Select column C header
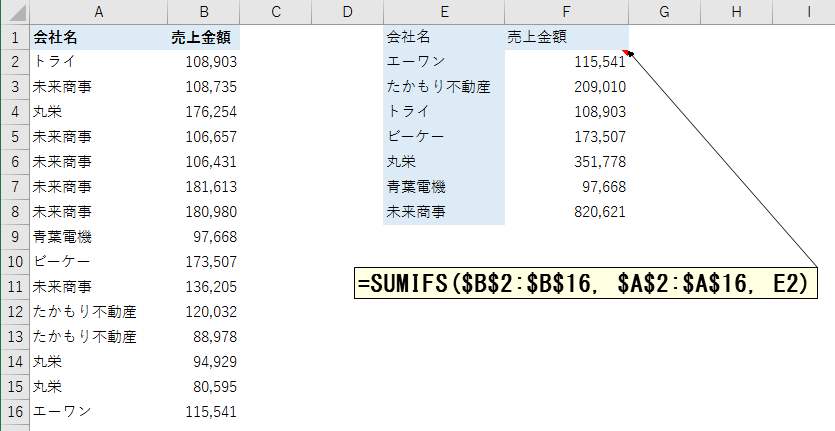The height and width of the screenshot is (431, 835). tap(275, 12)
